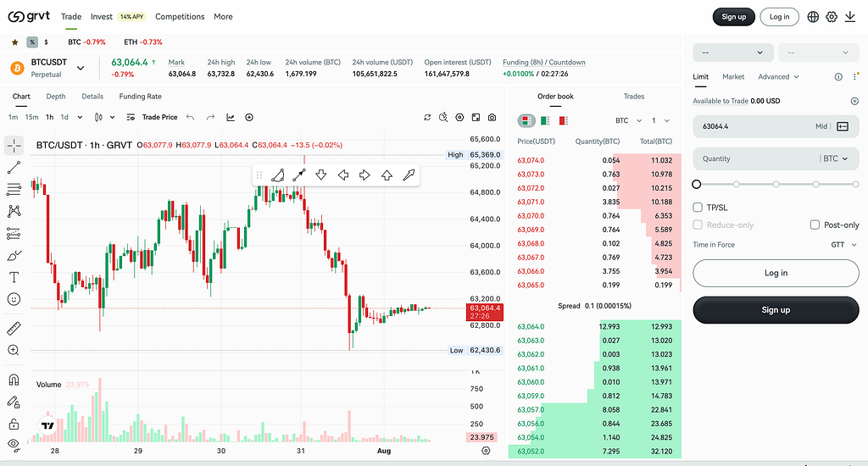
Task: Select the curve tool in floating toolbar
Action: (277, 175)
